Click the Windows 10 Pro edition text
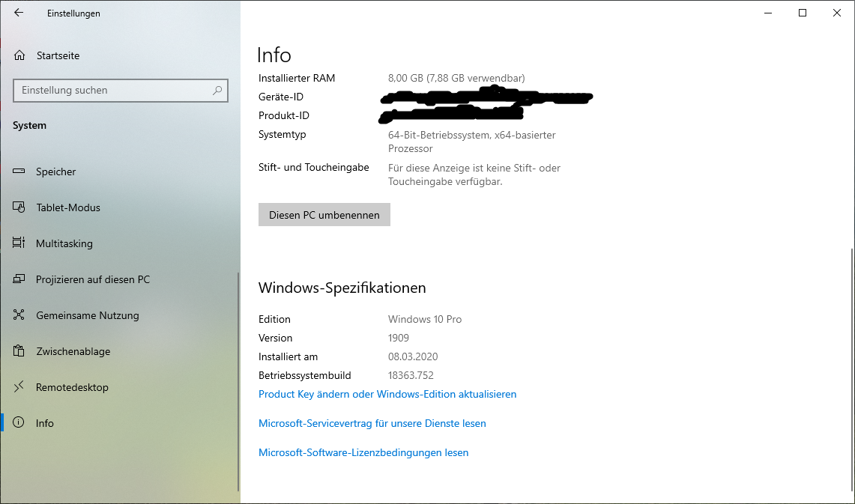Screen dimensions: 855x504 pos(425,319)
